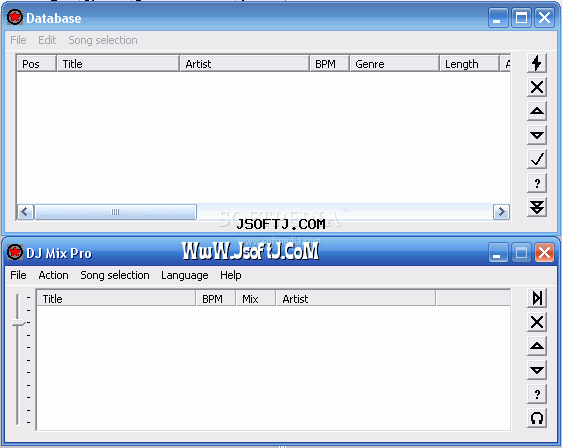Screen dimensions: 562x448
Task: Click the lightning bolt icon in Database window
Action: point(537,63)
